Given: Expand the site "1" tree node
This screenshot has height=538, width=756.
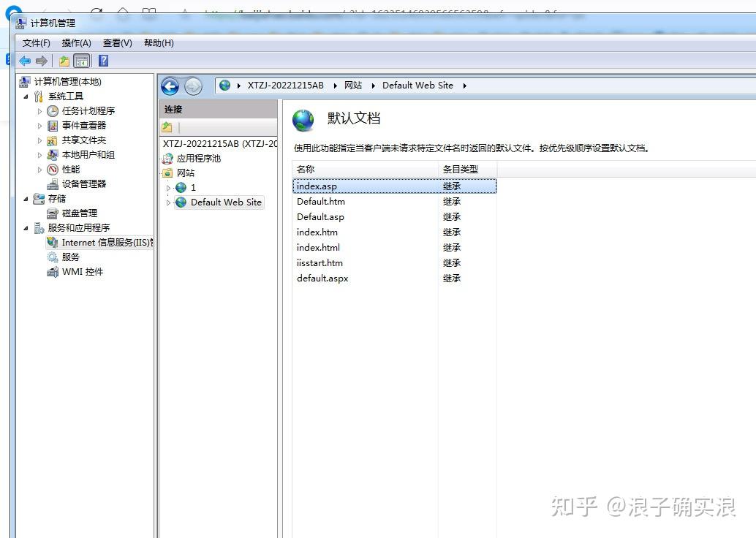Looking at the screenshot, I should [x=168, y=187].
